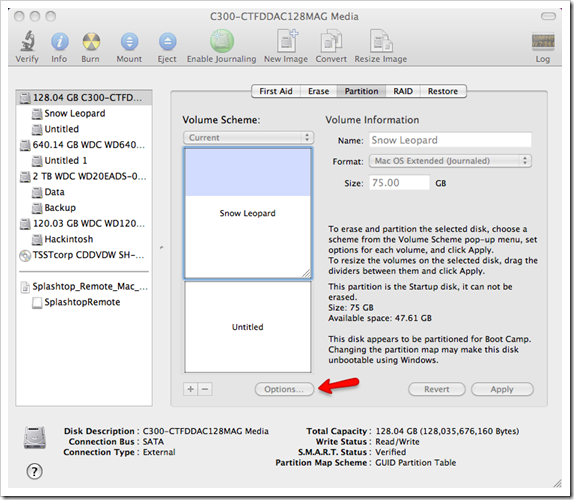Open partition Options button
574x500 pixels.
coord(284,389)
